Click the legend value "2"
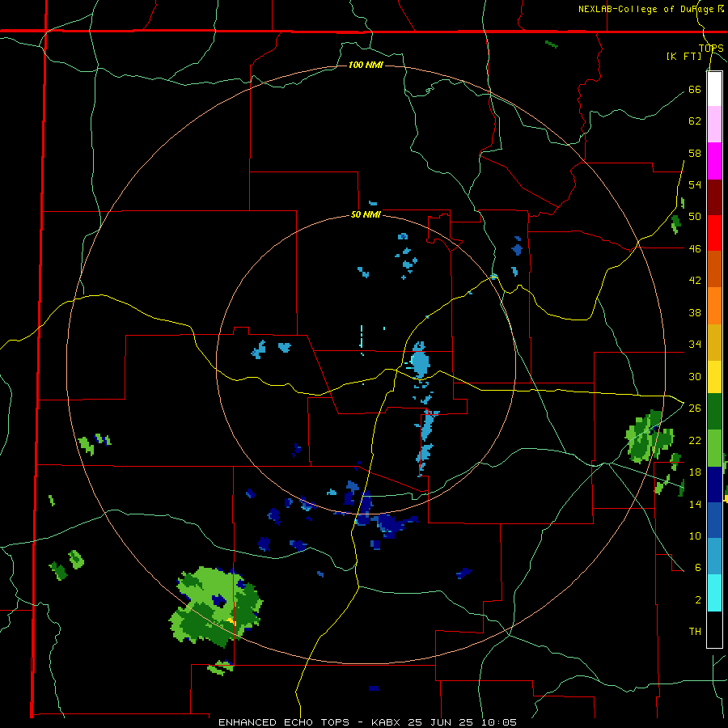The height and width of the screenshot is (728, 728). tap(697, 599)
